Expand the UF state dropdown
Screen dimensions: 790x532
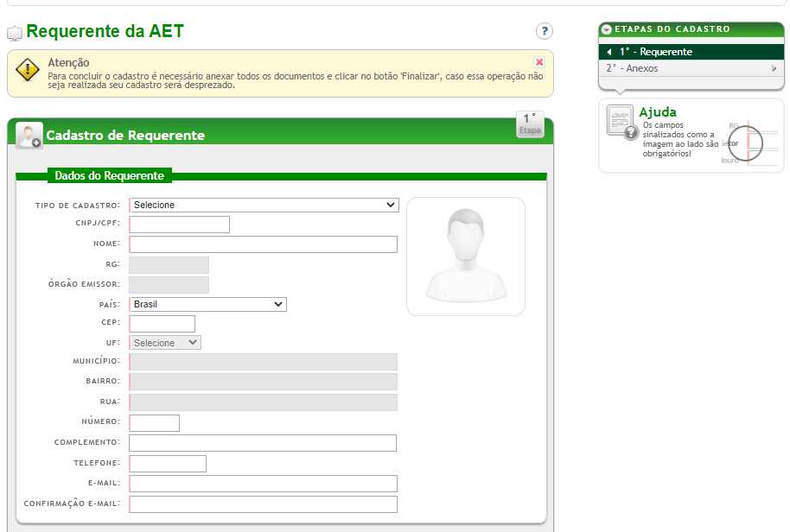[165, 343]
